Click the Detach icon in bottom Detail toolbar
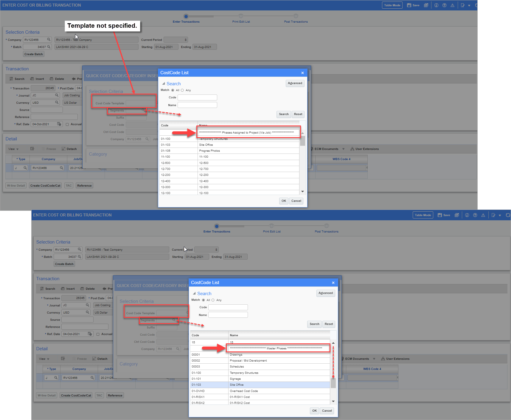 coord(94,359)
